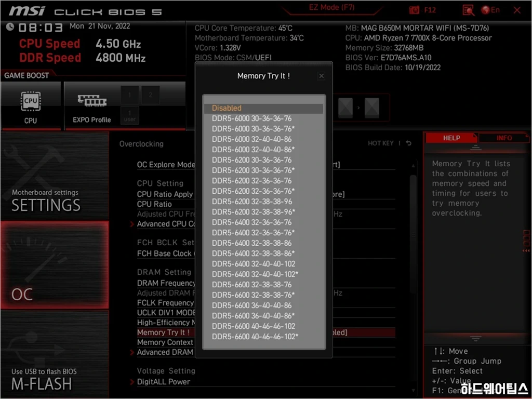The image size is (532, 399).
Task: Pick DDR5-6400 32-40-40-102* entry
Action: tap(263, 274)
